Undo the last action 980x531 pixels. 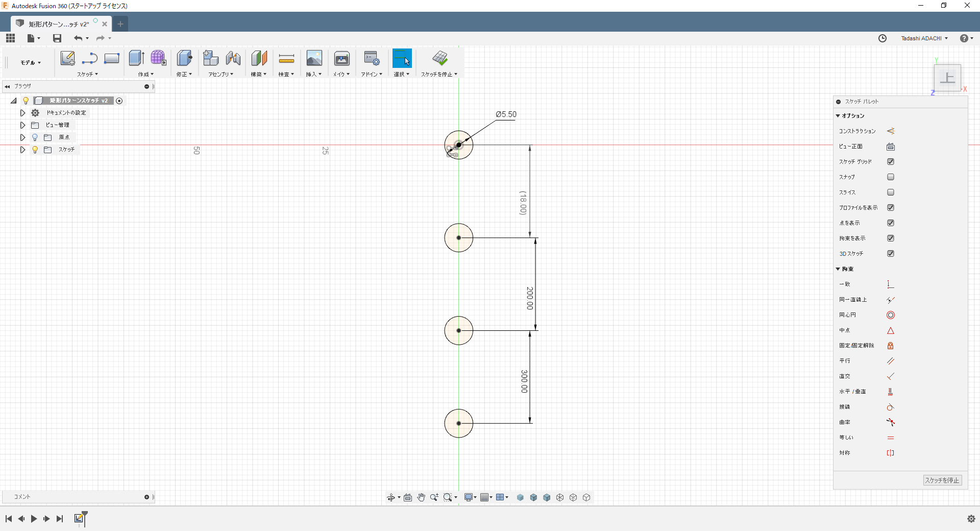pos(78,38)
